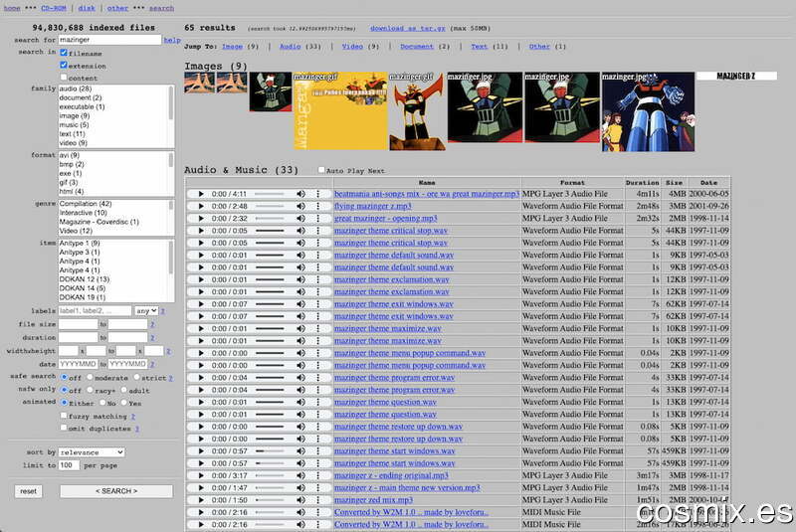Viewport: 796px width, 532px height.
Task: Mute mazinger z - main theme new version player
Action: pyautogui.click(x=301, y=487)
